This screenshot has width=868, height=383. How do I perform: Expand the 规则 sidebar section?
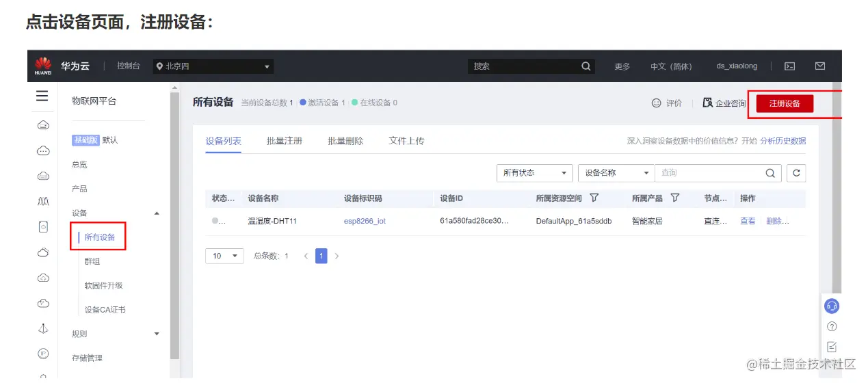point(157,334)
